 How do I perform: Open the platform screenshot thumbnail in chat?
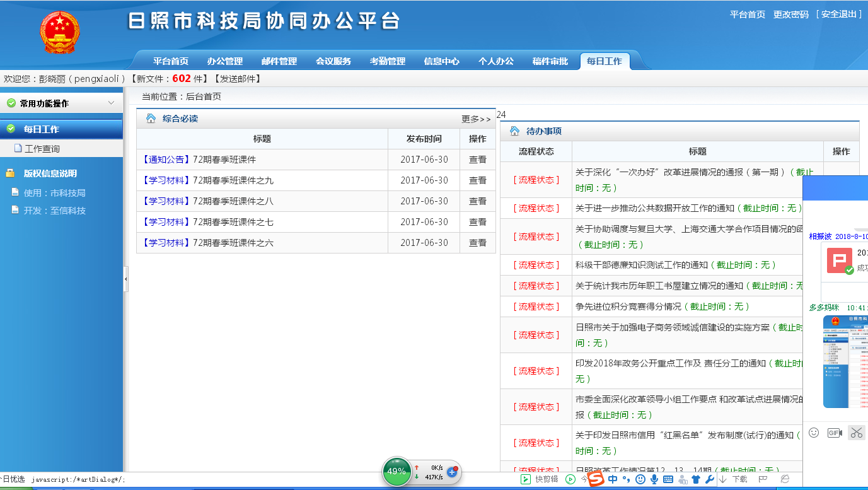point(845,361)
